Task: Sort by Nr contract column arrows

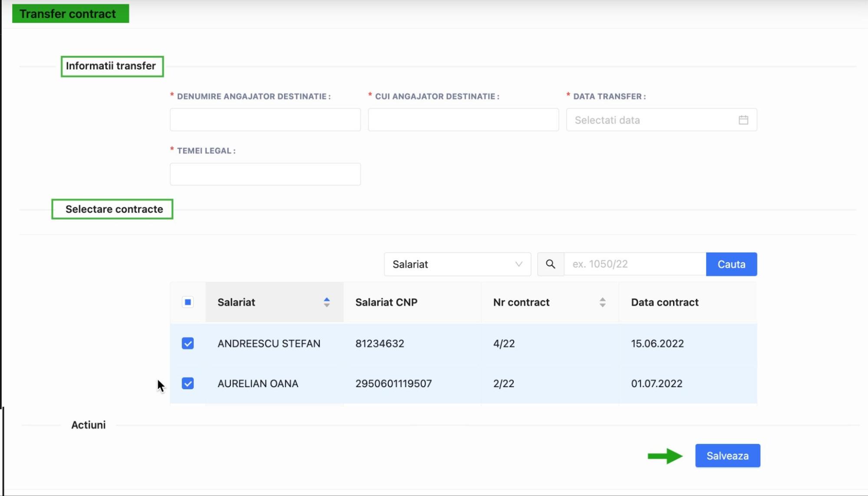Action: [602, 302]
